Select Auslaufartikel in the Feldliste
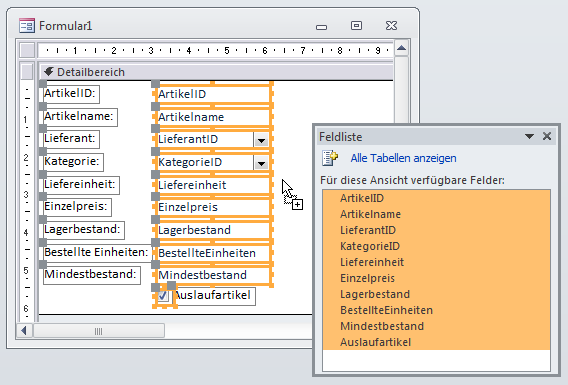 coord(436,342)
